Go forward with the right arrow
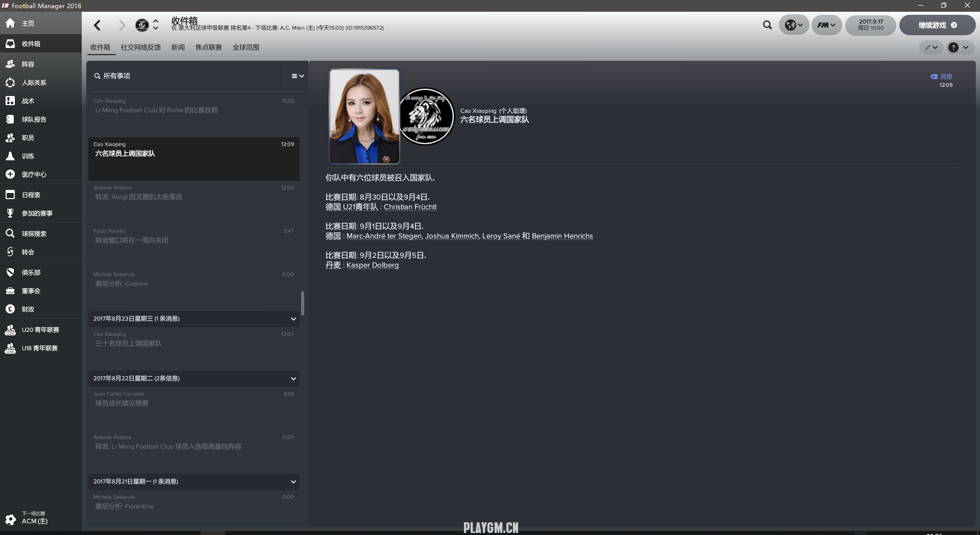The image size is (980, 535). (121, 25)
